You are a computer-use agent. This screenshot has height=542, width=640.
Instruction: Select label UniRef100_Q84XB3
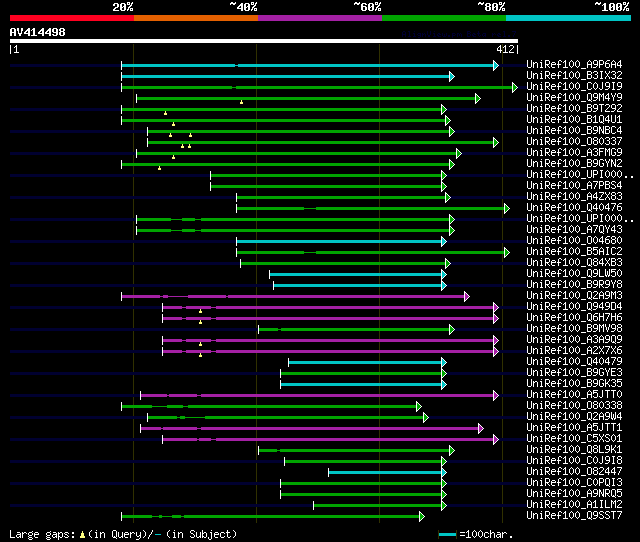tap(574, 263)
